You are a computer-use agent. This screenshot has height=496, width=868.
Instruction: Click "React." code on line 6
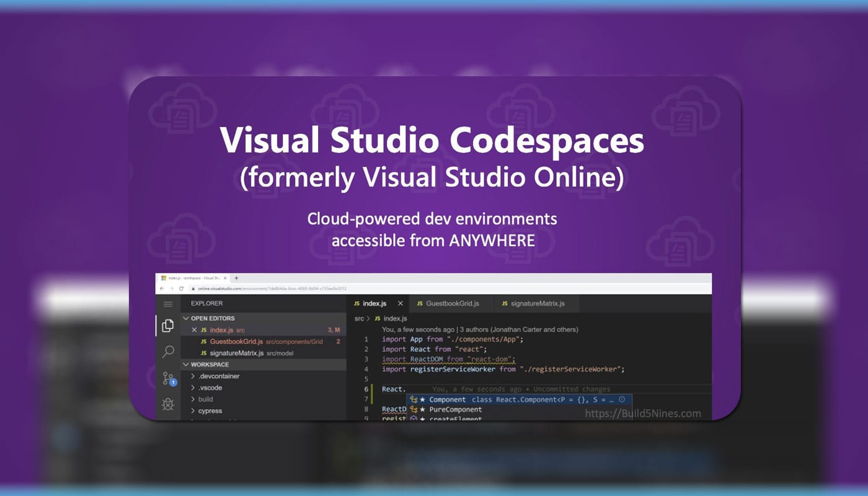pos(394,389)
